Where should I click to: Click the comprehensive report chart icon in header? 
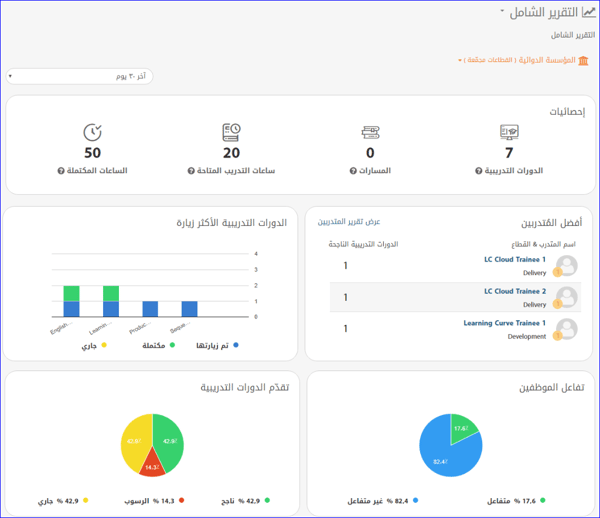tap(589, 12)
